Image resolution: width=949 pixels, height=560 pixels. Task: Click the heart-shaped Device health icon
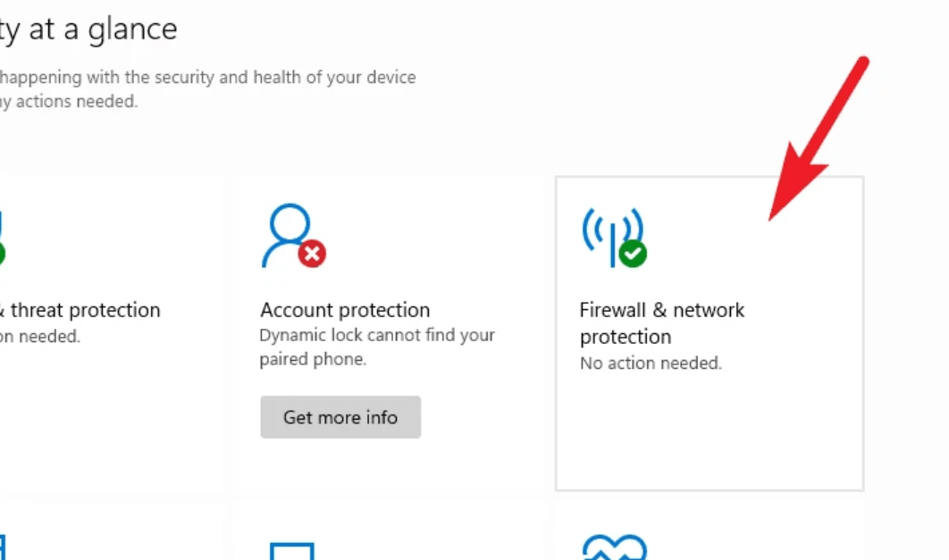[613, 547]
